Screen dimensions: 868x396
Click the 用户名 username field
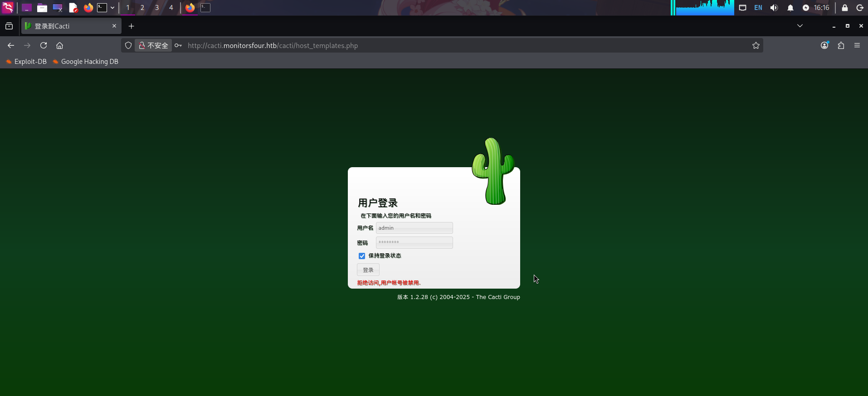click(x=414, y=228)
